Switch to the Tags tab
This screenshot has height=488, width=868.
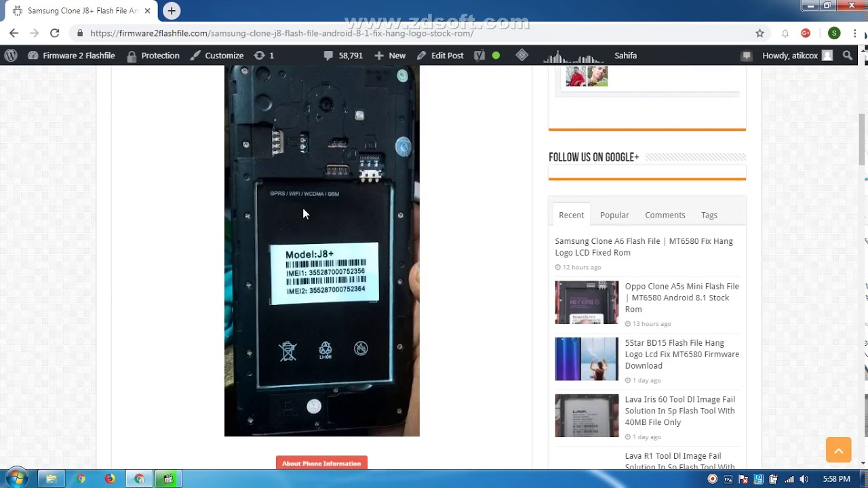tap(709, 215)
